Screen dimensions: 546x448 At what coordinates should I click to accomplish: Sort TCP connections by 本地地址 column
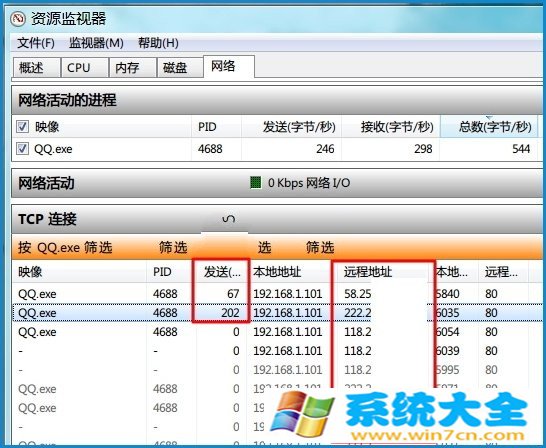(x=290, y=272)
